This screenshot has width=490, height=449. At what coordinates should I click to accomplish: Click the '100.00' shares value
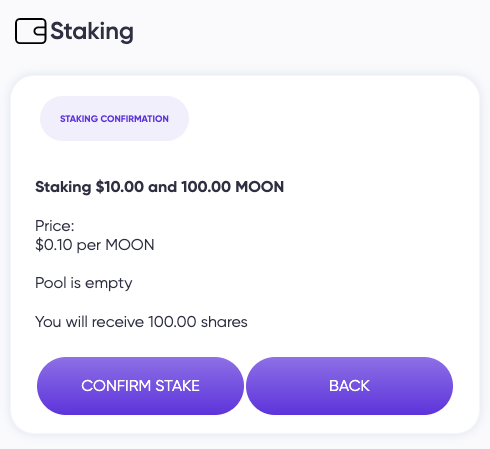click(172, 322)
